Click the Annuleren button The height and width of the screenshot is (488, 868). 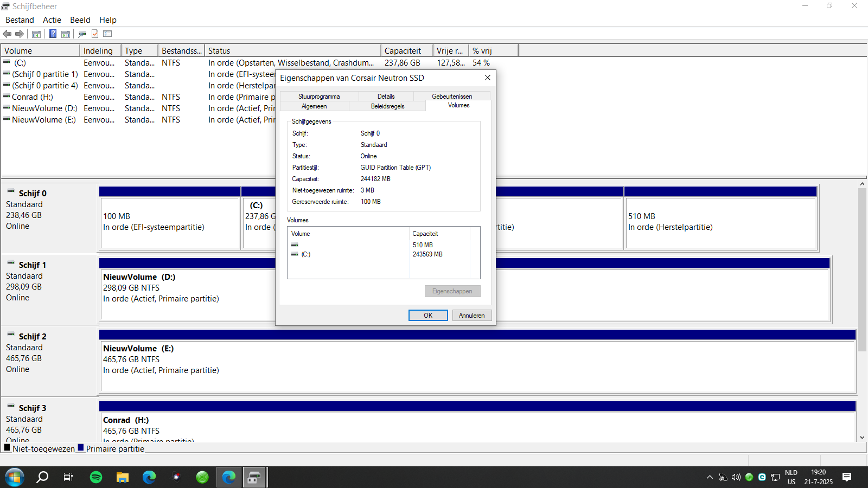click(472, 316)
